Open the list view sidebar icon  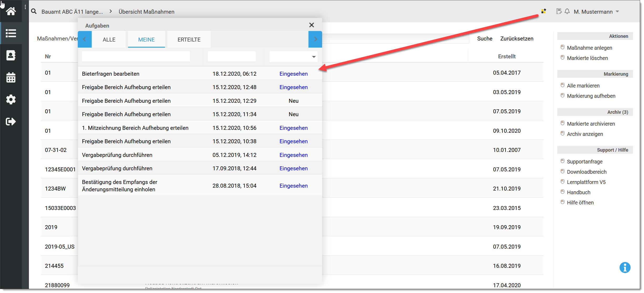(11, 33)
